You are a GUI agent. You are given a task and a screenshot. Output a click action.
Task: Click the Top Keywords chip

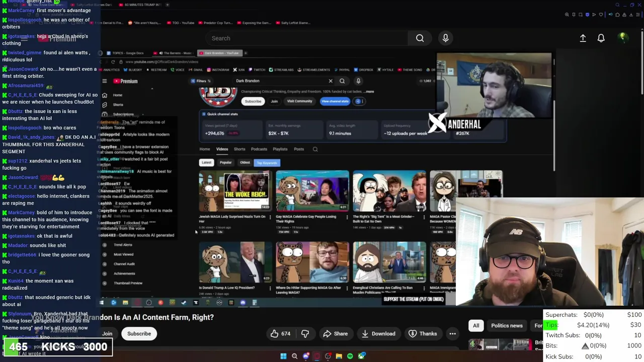267,163
